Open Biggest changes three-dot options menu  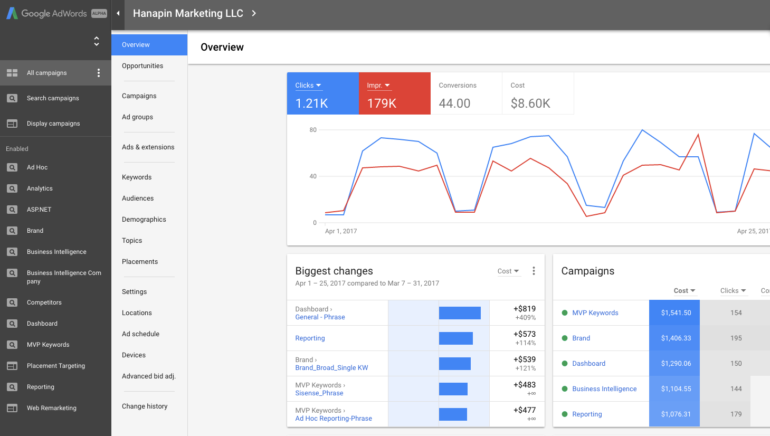coord(533,271)
